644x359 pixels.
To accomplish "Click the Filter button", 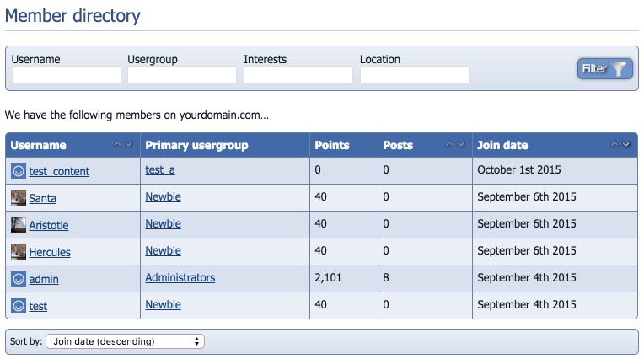I will coord(604,68).
